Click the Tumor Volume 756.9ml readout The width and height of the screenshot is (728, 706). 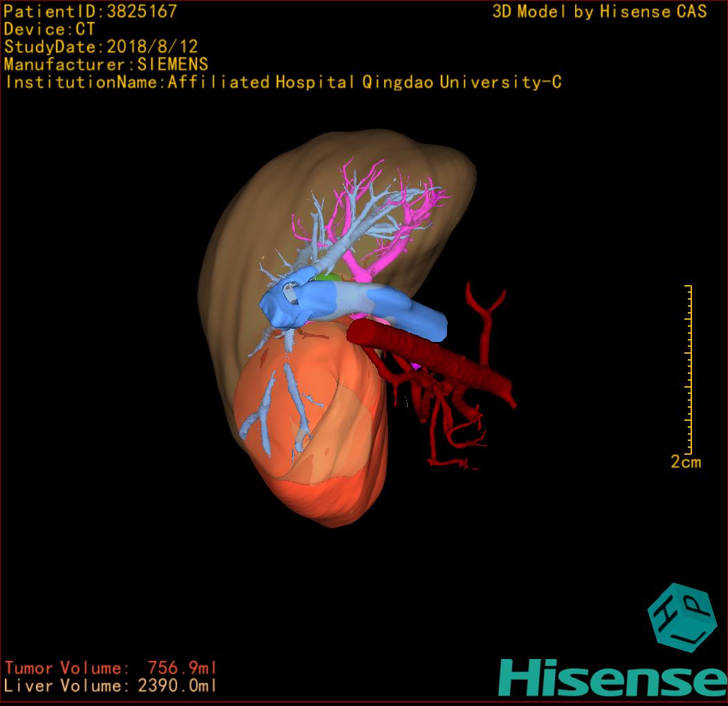click(x=111, y=668)
